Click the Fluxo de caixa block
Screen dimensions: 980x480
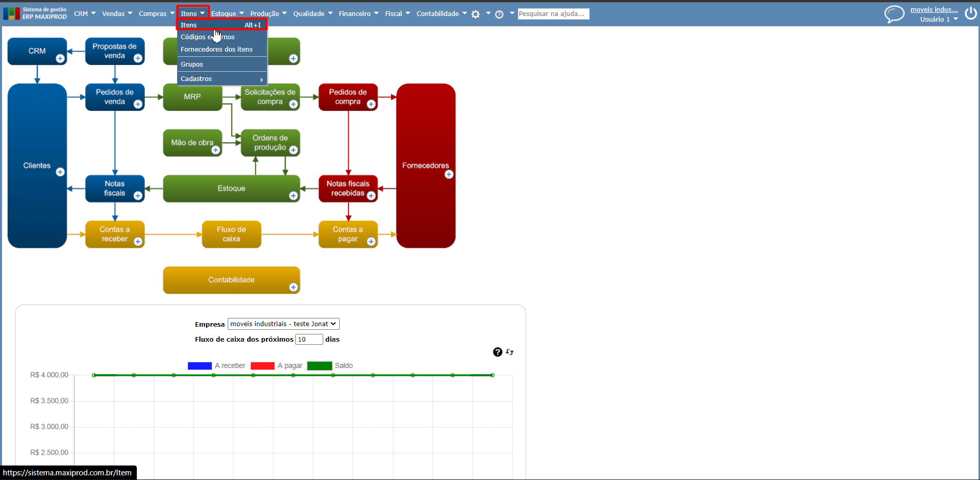[x=231, y=234]
